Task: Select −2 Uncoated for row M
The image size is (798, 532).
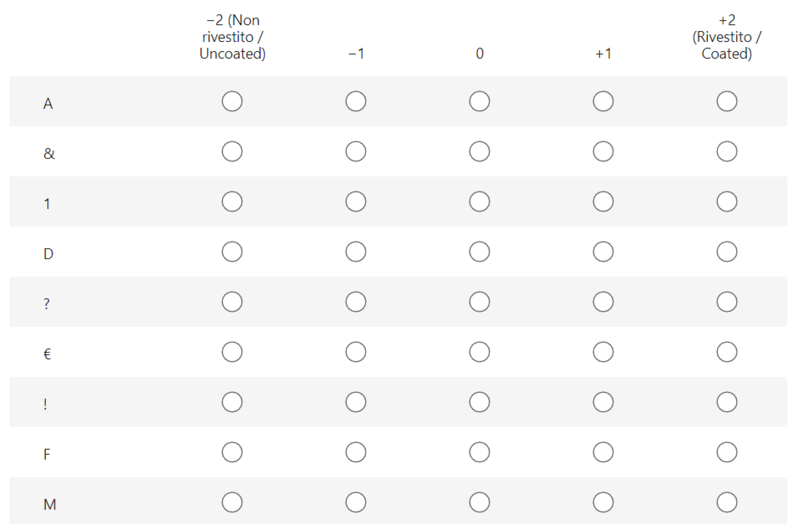Action: tap(232, 502)
